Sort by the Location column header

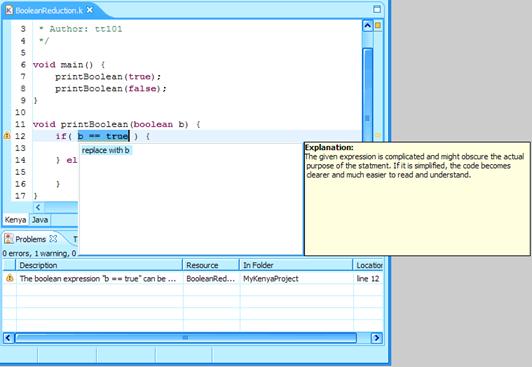tap(368, 265)
